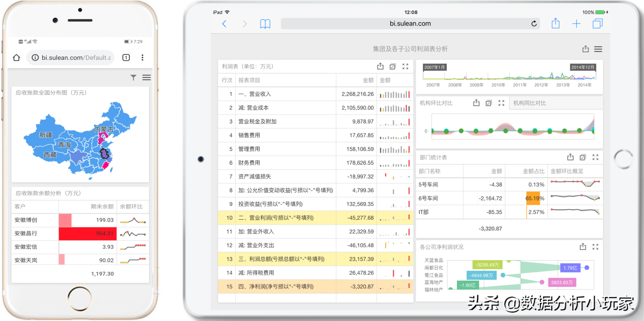Click Safari's back navigation button
The width and height of the screenshot is (644, 321).
tap(224, 23)
